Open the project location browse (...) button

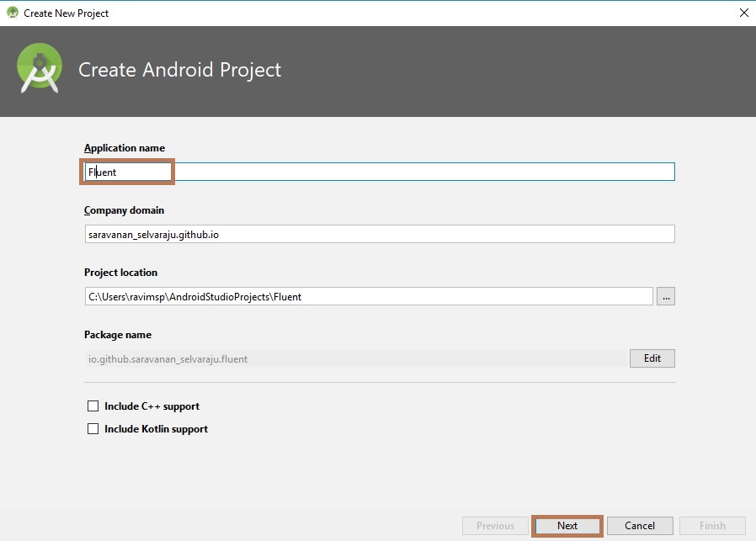[x=666, y=296]
